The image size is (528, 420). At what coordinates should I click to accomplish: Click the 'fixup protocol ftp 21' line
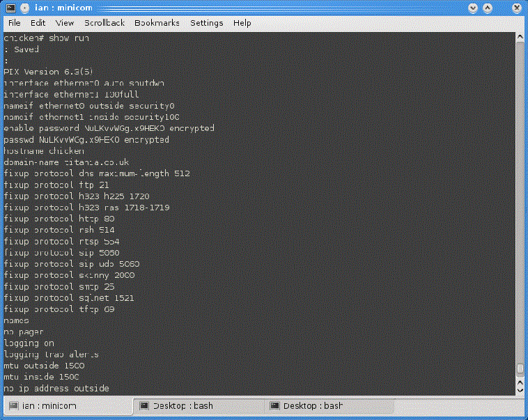(56, 185)
